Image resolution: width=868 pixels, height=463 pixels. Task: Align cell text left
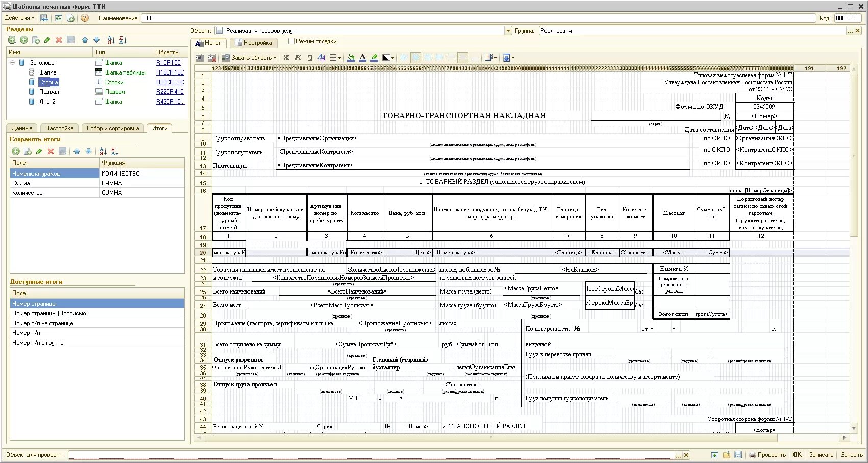[x=404, y=58]
